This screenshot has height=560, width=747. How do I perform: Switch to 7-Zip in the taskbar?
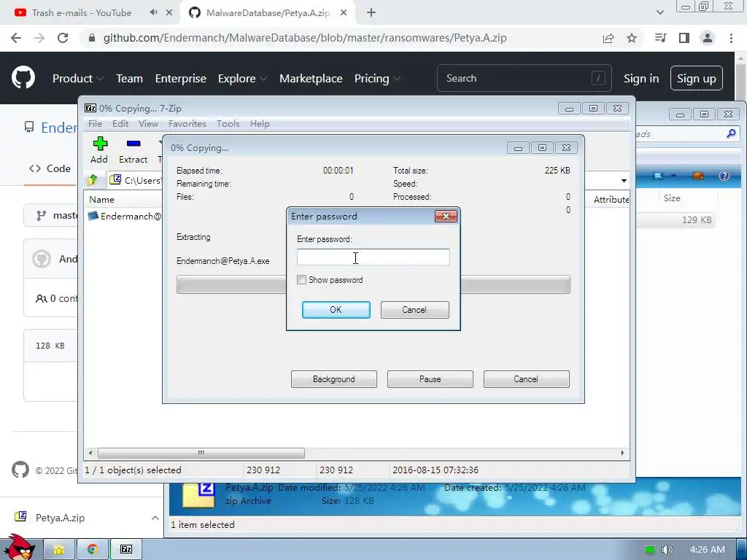[x=126, y=550]
